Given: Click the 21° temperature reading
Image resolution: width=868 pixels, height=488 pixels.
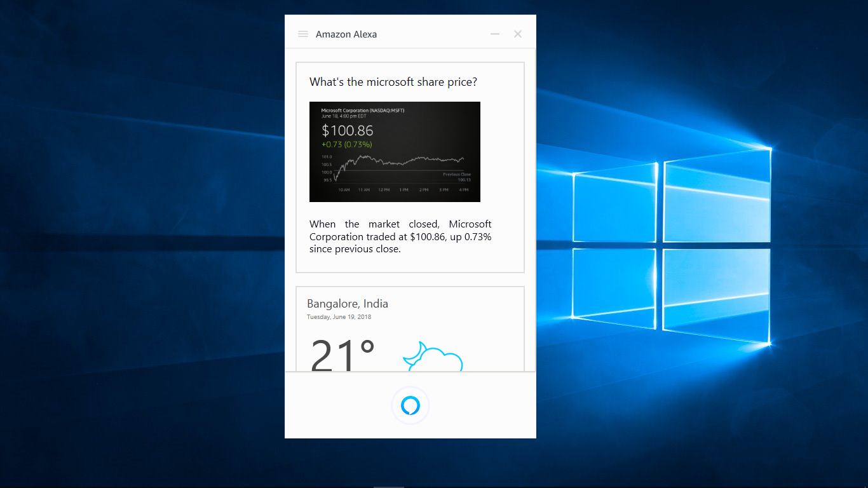Looking at the screenshot, I should (342, 355).
